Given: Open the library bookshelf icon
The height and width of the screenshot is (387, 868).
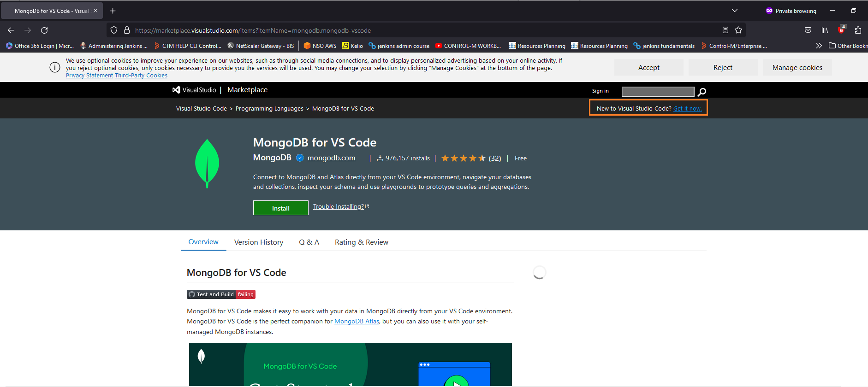Looking at the screenshot, I should [x=825, y=30].
